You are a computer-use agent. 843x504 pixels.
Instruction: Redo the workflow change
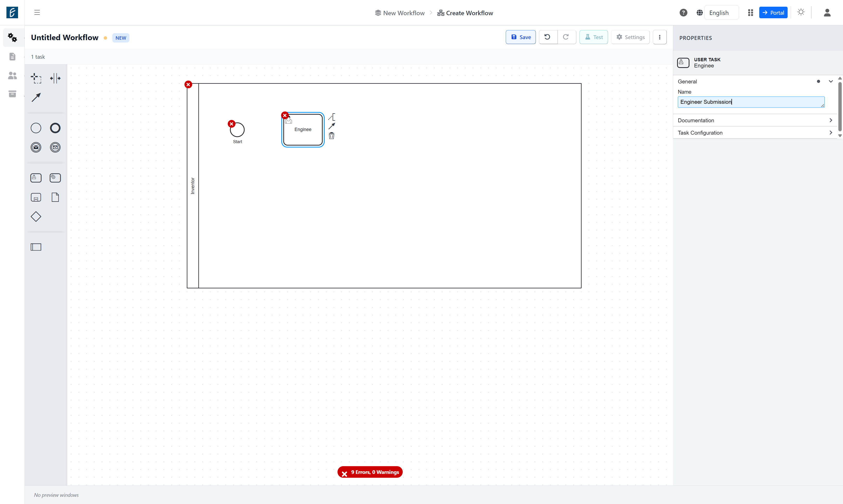(566, 37)
